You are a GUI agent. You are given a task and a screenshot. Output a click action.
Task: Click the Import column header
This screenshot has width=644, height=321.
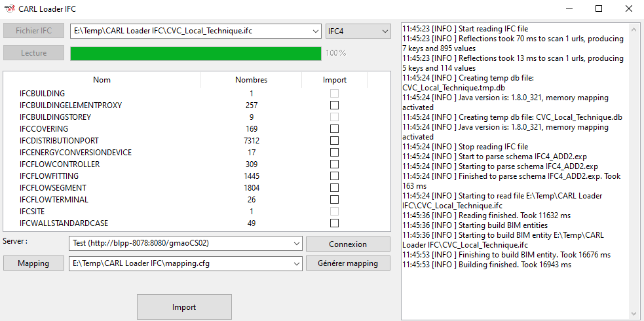pos(335,80)
